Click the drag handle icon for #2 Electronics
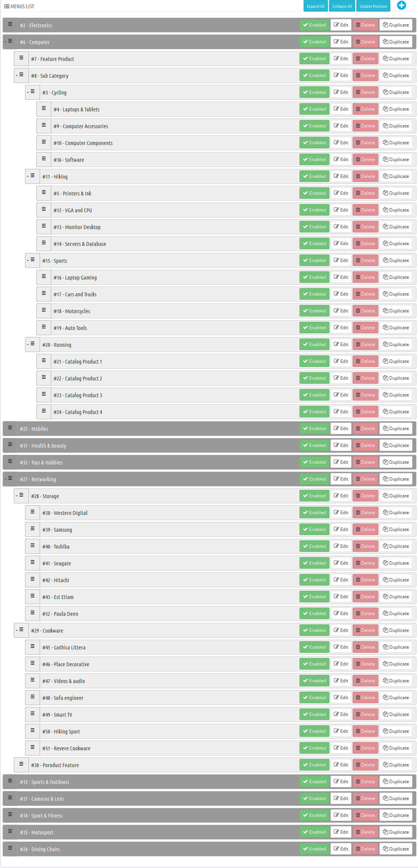The image size is (418, 868). tap(10, 24)
